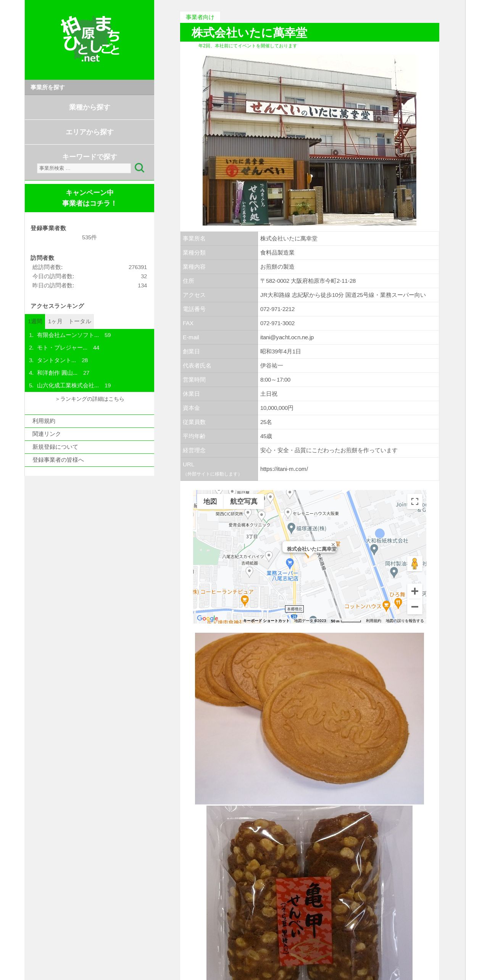Image resolution: width=490 pixels, height=980 pixels.
Task: Click the 亀甲せんべい package photo
Action: tap(309, 893)
